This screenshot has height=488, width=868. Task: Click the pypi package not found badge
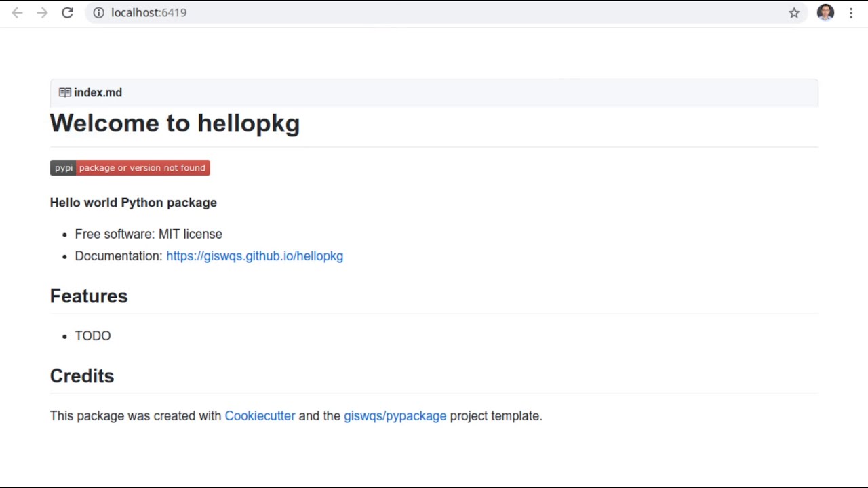coord(130,168)
